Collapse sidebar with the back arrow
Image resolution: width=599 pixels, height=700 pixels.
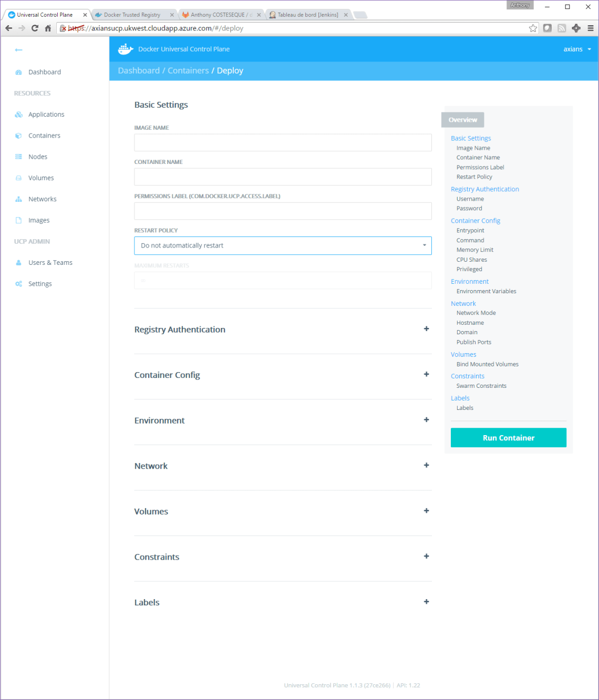(19, 50)
